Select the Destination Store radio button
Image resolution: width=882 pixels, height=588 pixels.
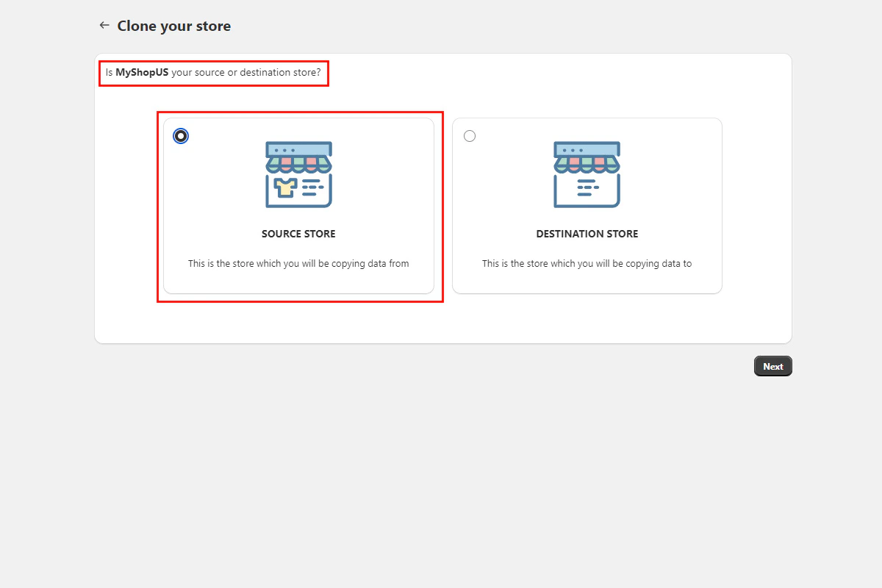tap(469, 135)
